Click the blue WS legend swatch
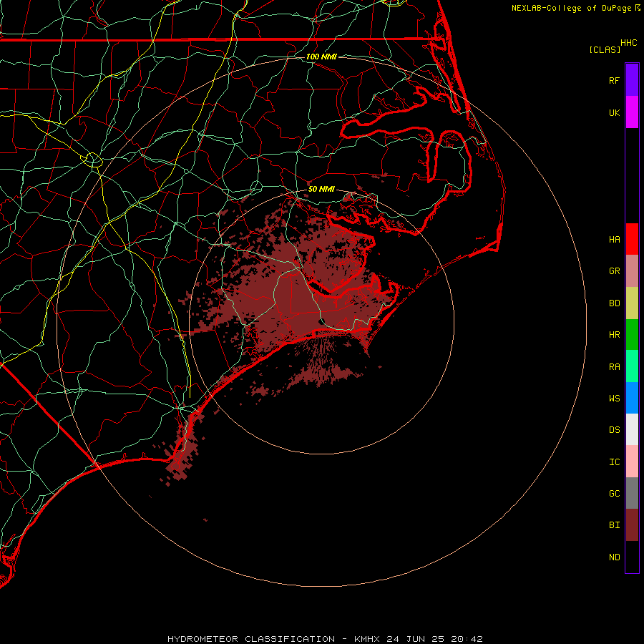644x644 pixels. [632, 398]
